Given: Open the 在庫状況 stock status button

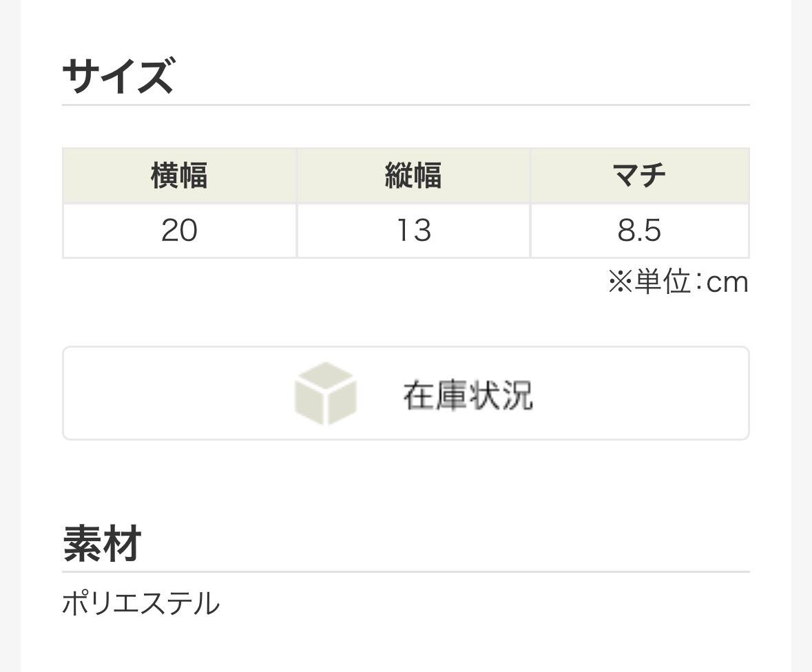Looking at the screenshot, I should [406, 393].
